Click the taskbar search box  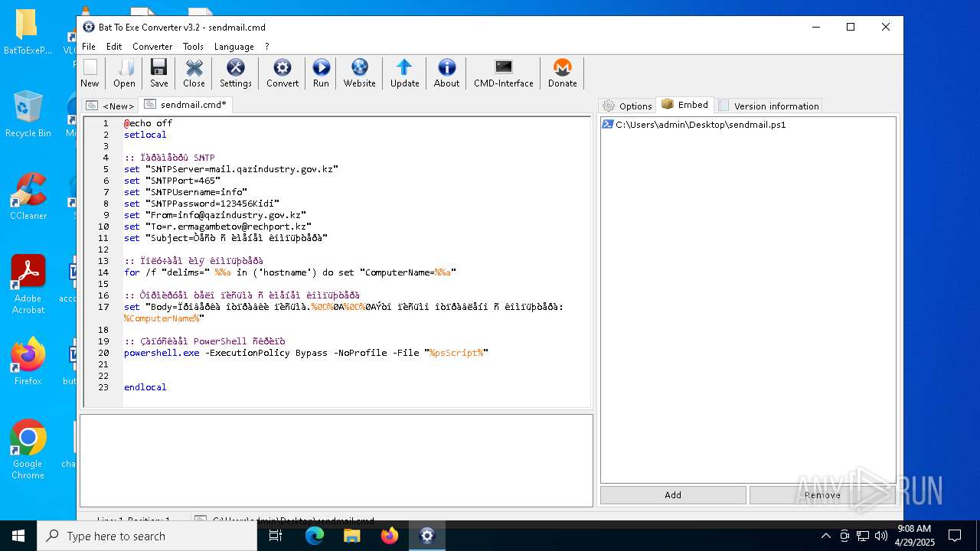click(x=147, y=536)
